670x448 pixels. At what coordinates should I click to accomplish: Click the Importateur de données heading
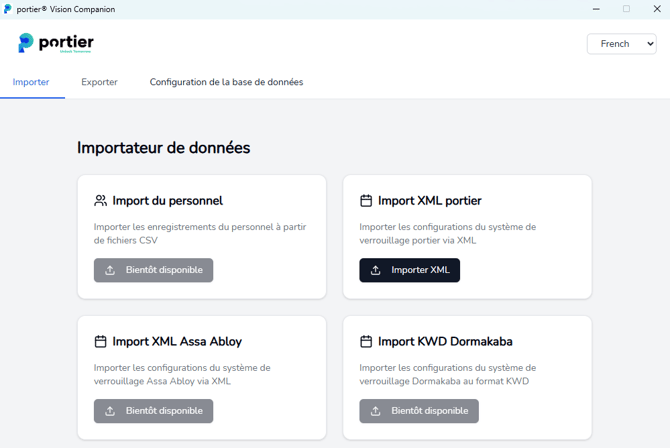tap(164, 148)
